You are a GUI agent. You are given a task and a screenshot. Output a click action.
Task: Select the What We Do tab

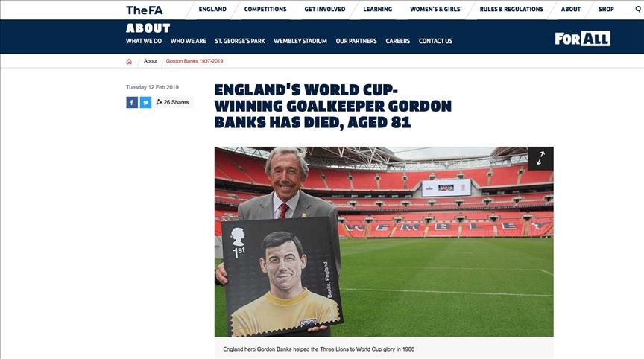[144, 41]
